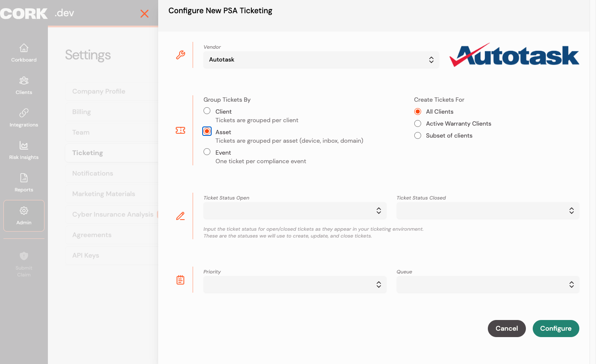The width and height of the screenshot is (596, 364).
Task: Select Event grouping radio button
Action: [207, 152]
